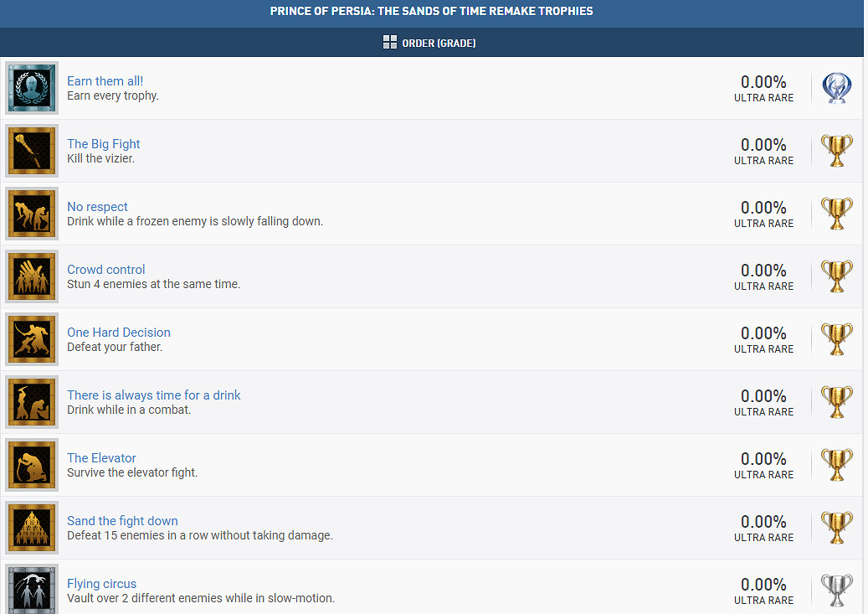Viewport: 868px width, 614px height.
Task: Open the Earn them all! trophy thumbnail
Action: [x=32, y=88]
